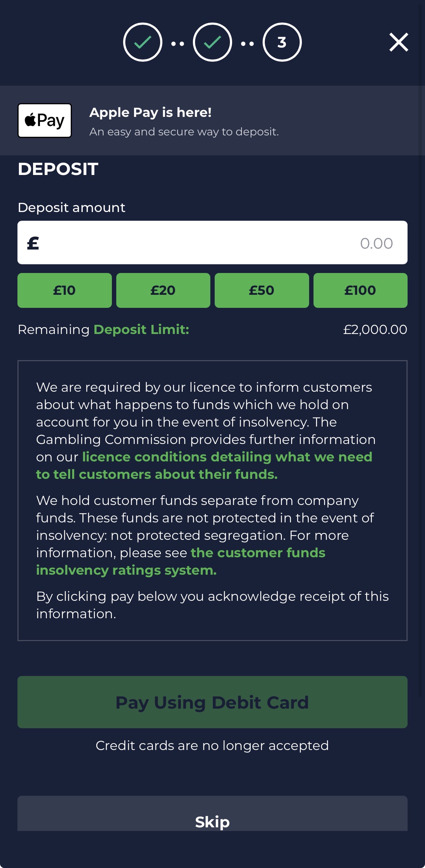Tap the Apple Pay logo
425x868 pixels.
click(45, 121)
